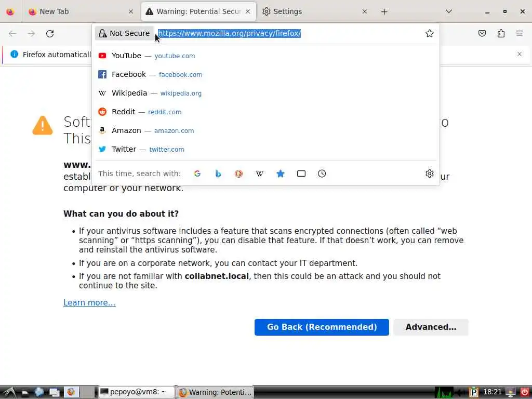Bookmark this page with the star icon
This screenshot has height=399, width=532.
(x=429, y=33)
